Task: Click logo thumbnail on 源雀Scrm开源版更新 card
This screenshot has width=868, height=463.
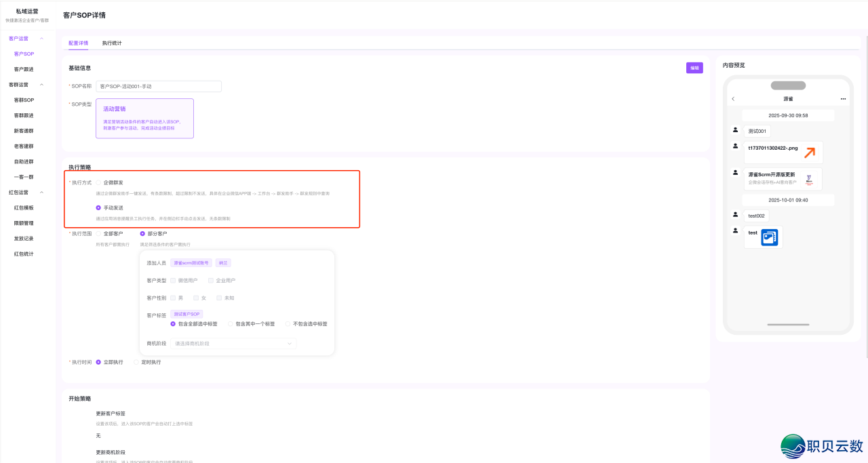Action: pyautogui.click(x=810, y=179)
